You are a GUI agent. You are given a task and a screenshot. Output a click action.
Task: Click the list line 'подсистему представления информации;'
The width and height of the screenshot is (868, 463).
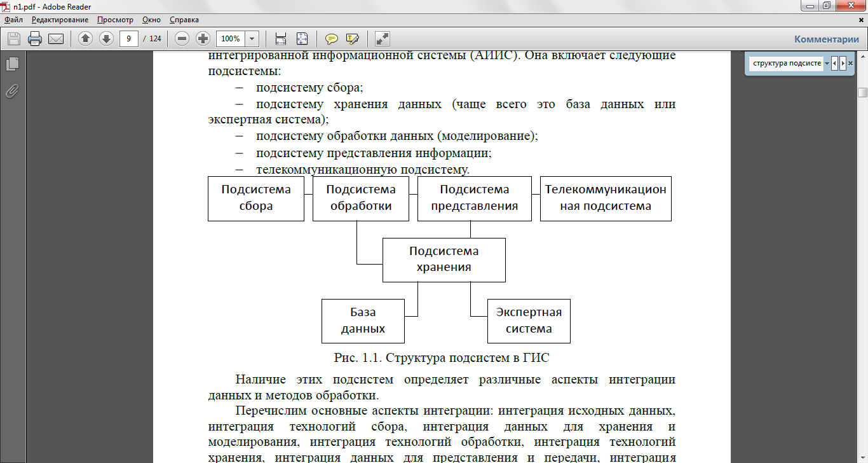click(x=374, y=153)
